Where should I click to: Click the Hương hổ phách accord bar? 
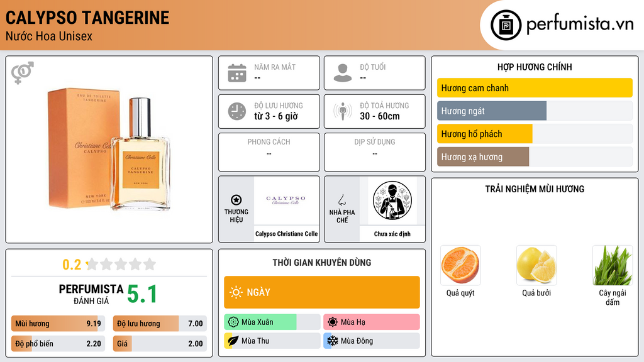535,134
